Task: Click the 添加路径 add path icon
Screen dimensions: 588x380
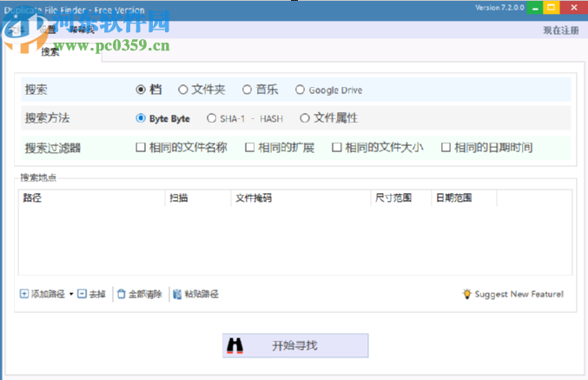Action: [24, 294]
